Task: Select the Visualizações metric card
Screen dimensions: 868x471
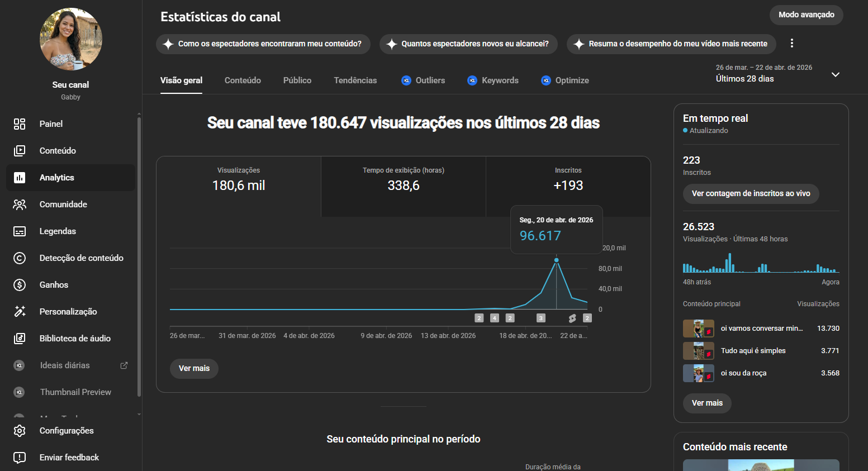Action: click(x=239, y=187)
